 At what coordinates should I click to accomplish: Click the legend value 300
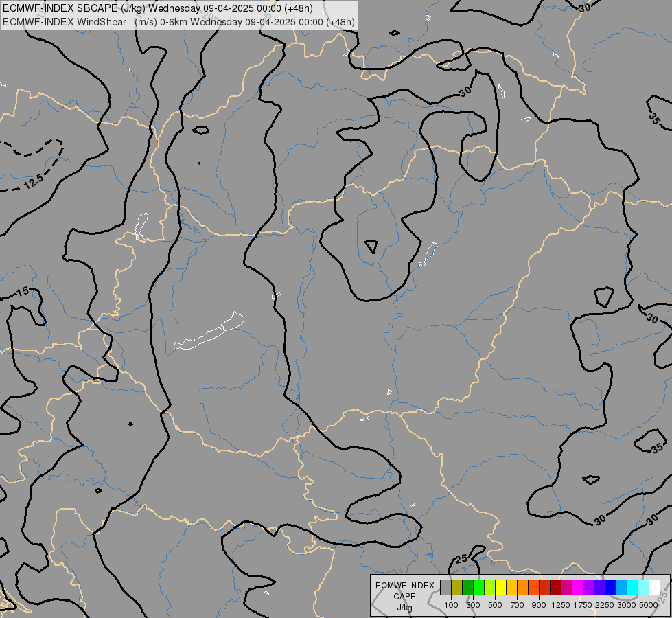tap(473, 605)
